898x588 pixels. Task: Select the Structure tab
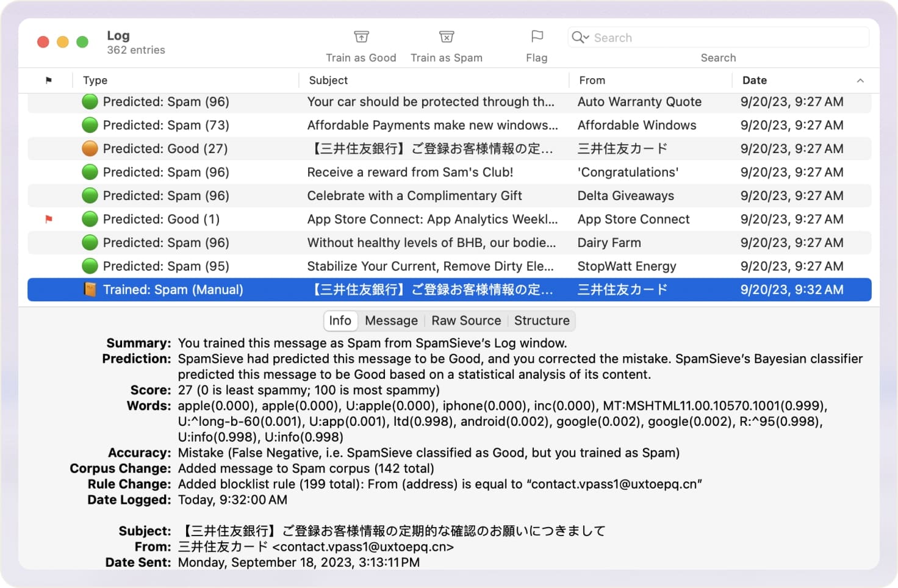542,320
